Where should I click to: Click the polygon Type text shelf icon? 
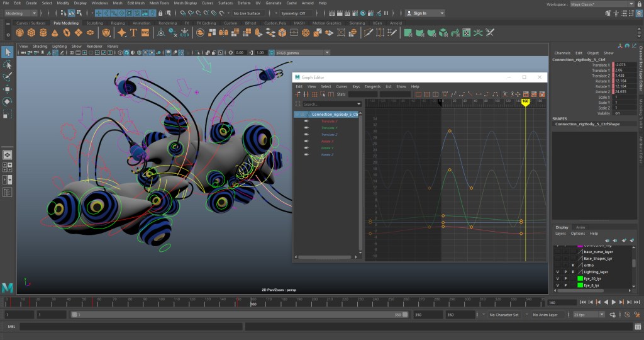coord(133,32)
